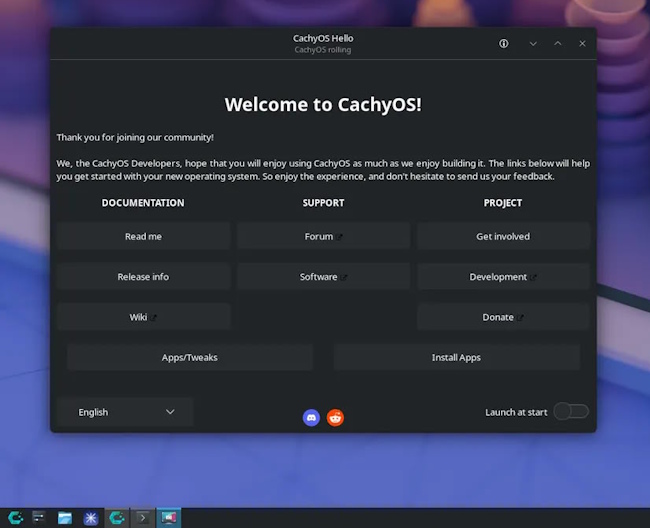This screenshot has width=650, height=528.
Task: Open the CachyOS Discord link icon
Action: pyautogui.click(x=311, y=417)
